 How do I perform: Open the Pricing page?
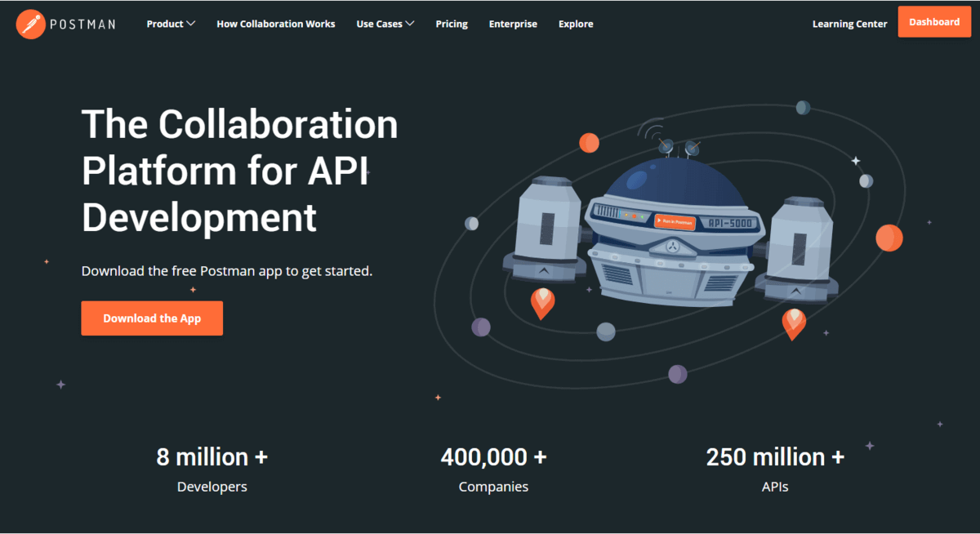pos(452,24)
